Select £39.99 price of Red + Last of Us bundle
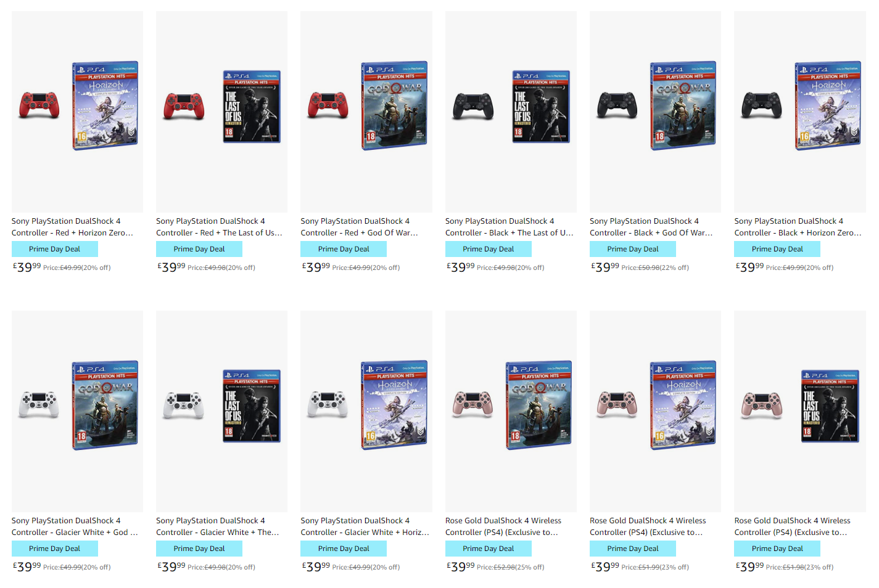Image resolution: width=879 pixels, height=588 pixels. (x=171, y=267)
